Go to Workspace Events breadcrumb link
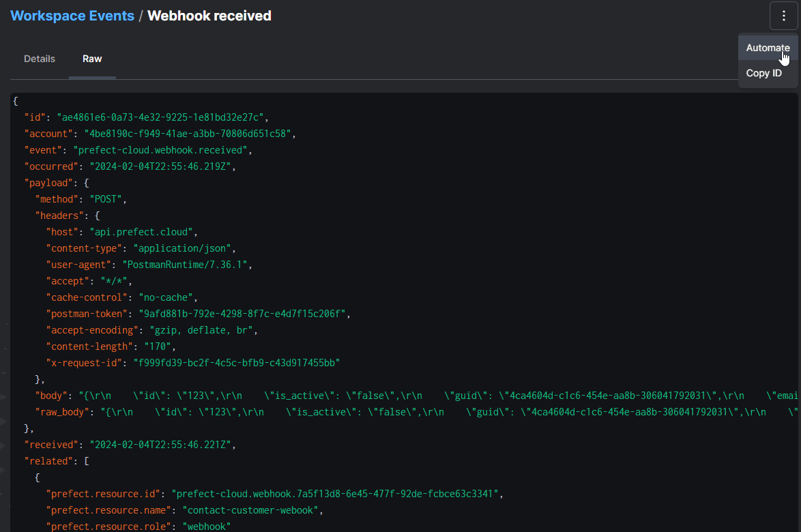The height and width of the screenshot is (532, 801). pyautogui.click(x=72, y=16)
